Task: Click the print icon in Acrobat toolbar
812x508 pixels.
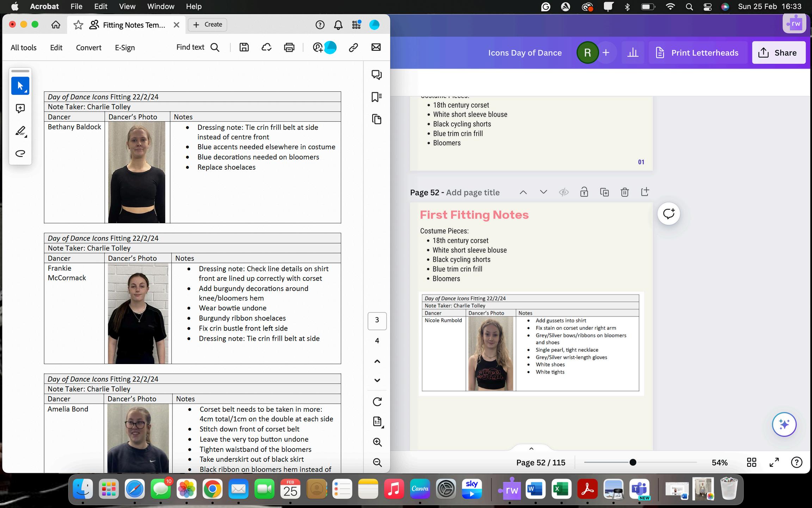Action: pyautogui.click(x=289, y=47)
